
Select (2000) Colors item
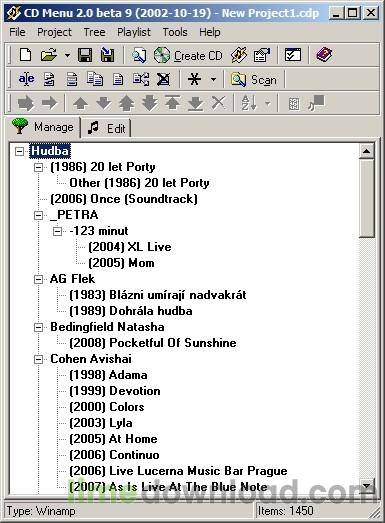click(107, 407)
